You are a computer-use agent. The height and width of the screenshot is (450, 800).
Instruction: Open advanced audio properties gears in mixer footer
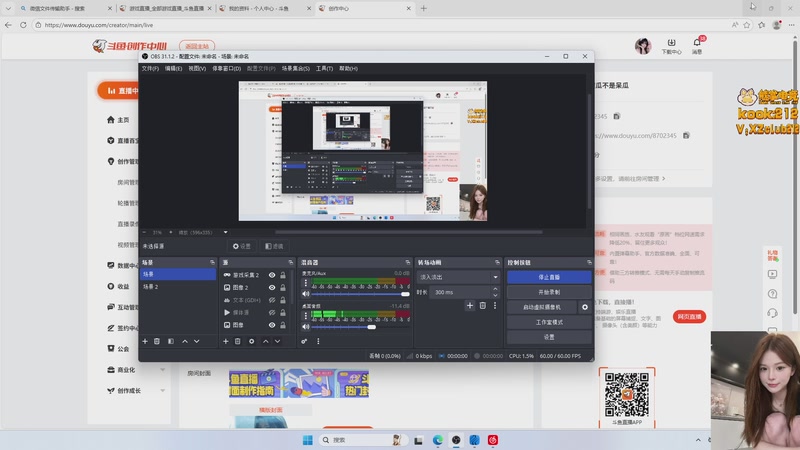pos(304,341)
